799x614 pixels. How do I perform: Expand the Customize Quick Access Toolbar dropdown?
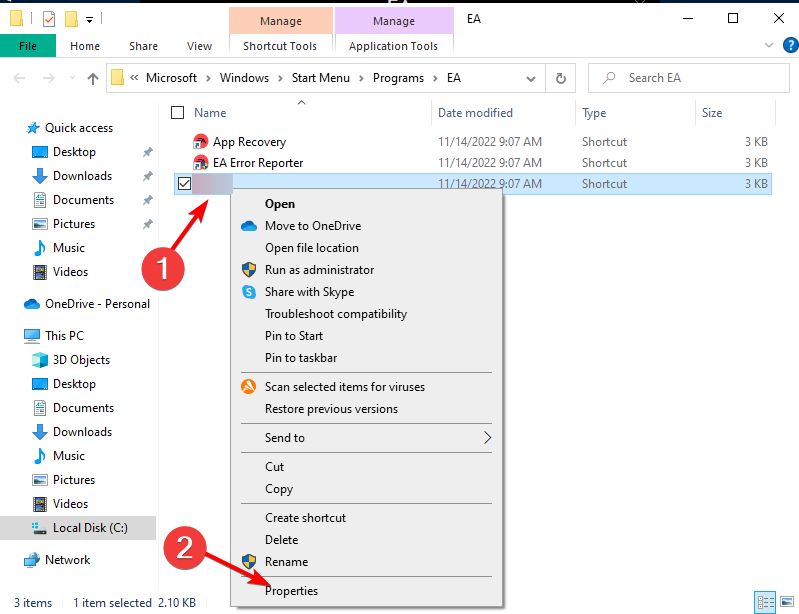89,20
